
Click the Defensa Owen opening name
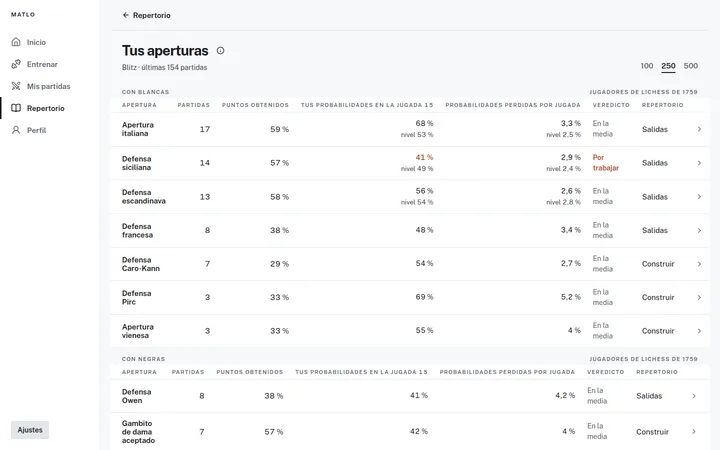click(136, 396)
